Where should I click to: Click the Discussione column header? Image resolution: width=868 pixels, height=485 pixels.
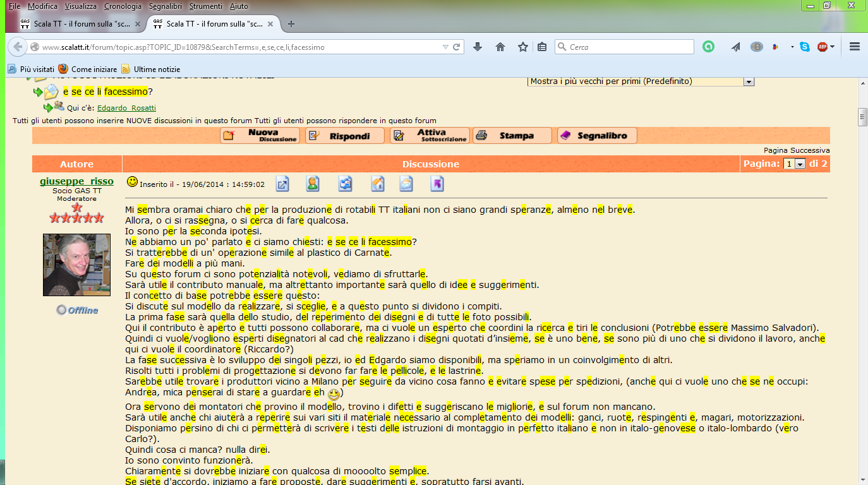(x=431, y=164)
